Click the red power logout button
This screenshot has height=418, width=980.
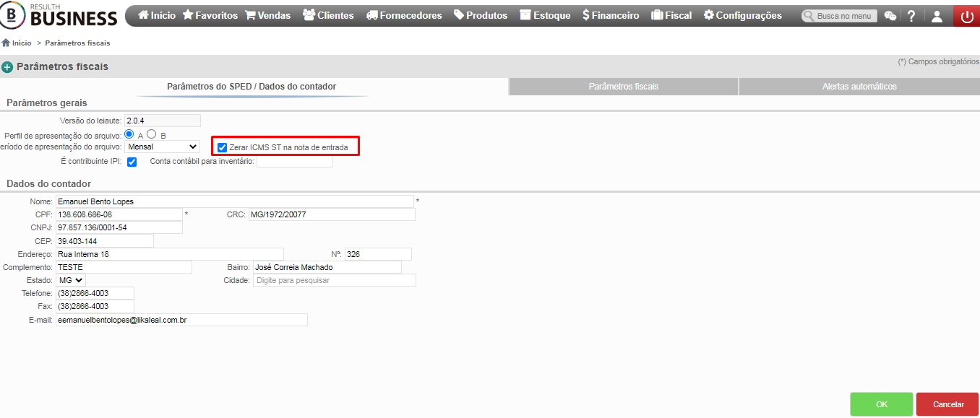pos(967,16)
